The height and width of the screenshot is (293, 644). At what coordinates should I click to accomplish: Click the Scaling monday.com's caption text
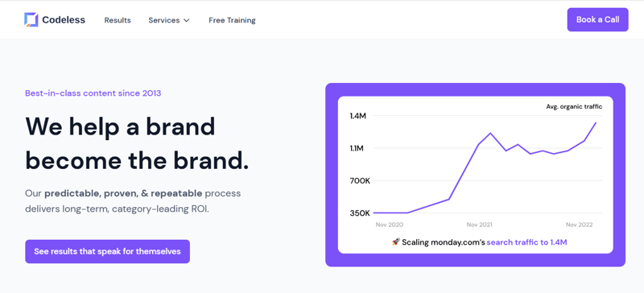pos(444,242)
